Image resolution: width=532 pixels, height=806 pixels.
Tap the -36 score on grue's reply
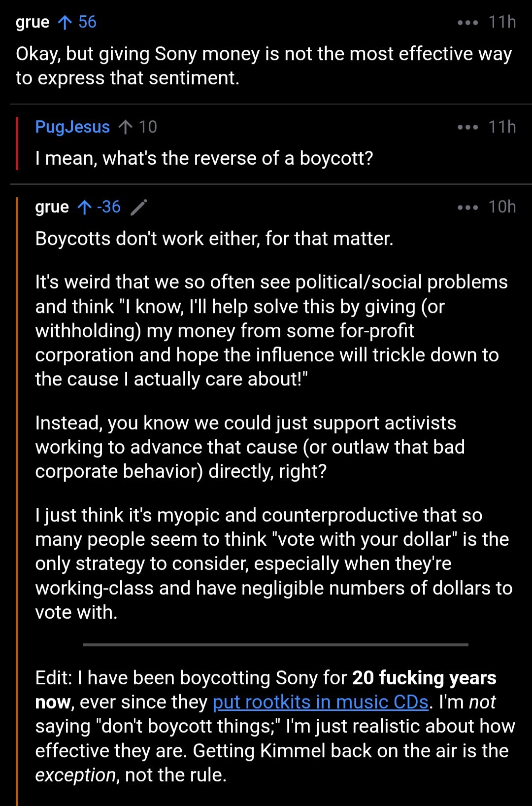[x=109, y=207]
